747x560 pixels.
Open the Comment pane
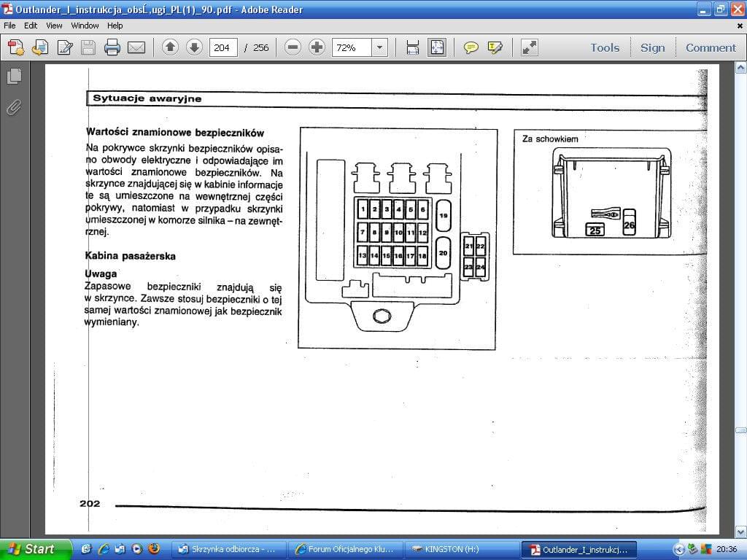(711, 47)
